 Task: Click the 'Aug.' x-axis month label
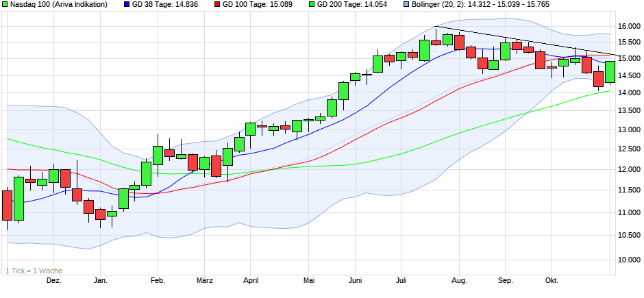(x=459, y=281)
